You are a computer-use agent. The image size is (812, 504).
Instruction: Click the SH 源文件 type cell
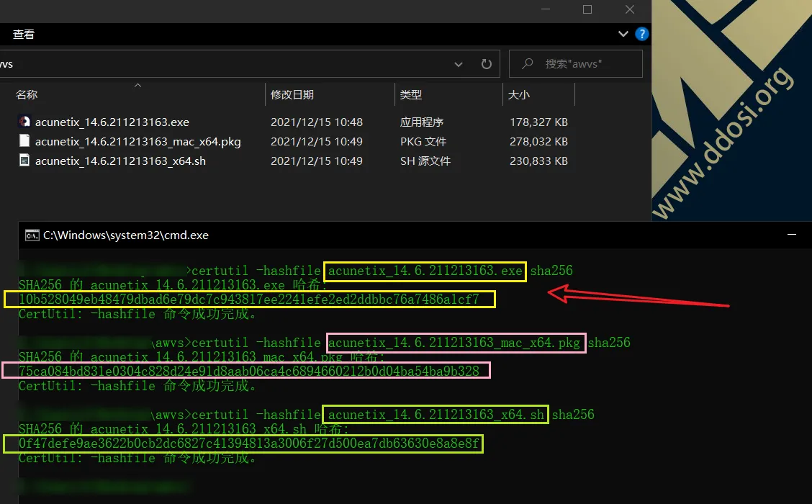[425, 161]
